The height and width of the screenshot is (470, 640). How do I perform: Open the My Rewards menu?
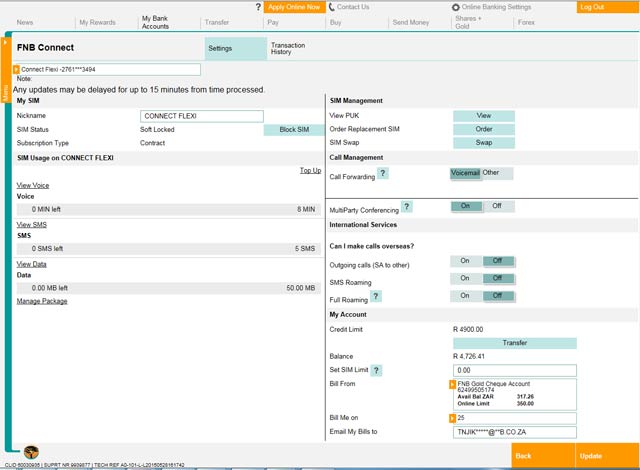(97, 21)
